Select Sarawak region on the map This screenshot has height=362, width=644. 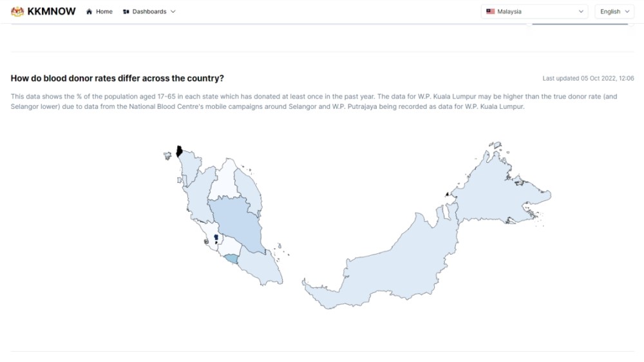[390, 263]
